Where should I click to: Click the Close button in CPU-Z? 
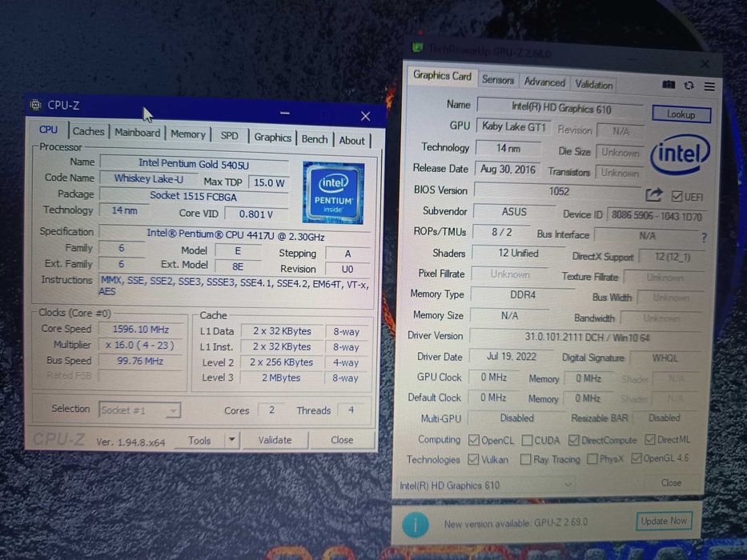(342, 440)
